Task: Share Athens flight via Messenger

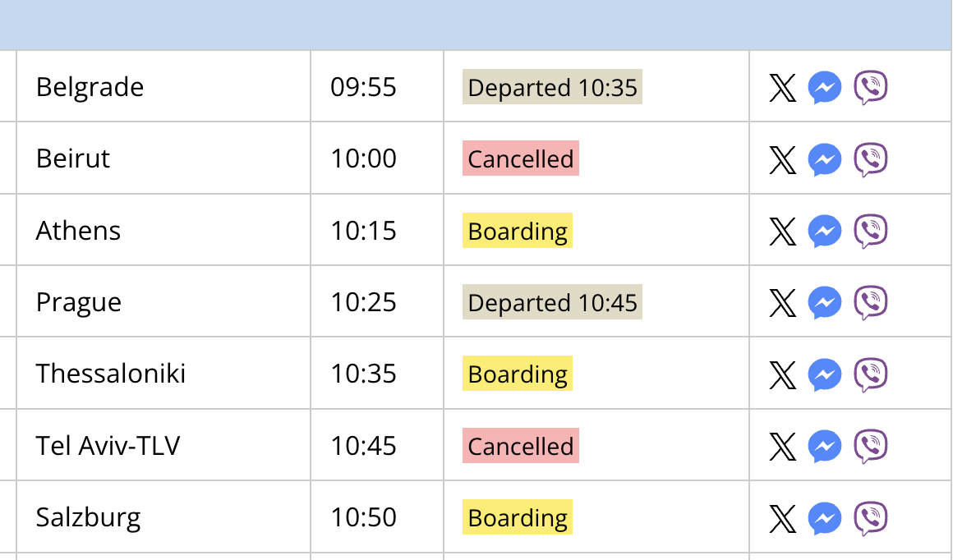Action: tap(825, 231)
